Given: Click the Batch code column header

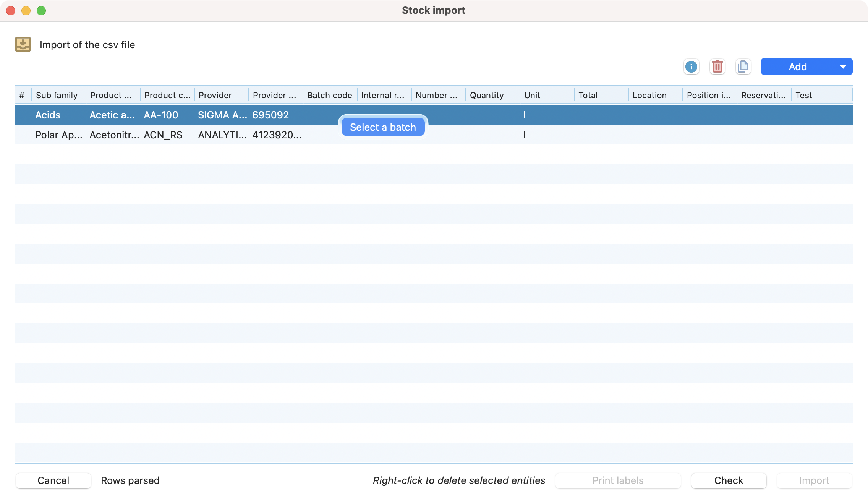Looking at the screenshot, I should pos(329,95).
